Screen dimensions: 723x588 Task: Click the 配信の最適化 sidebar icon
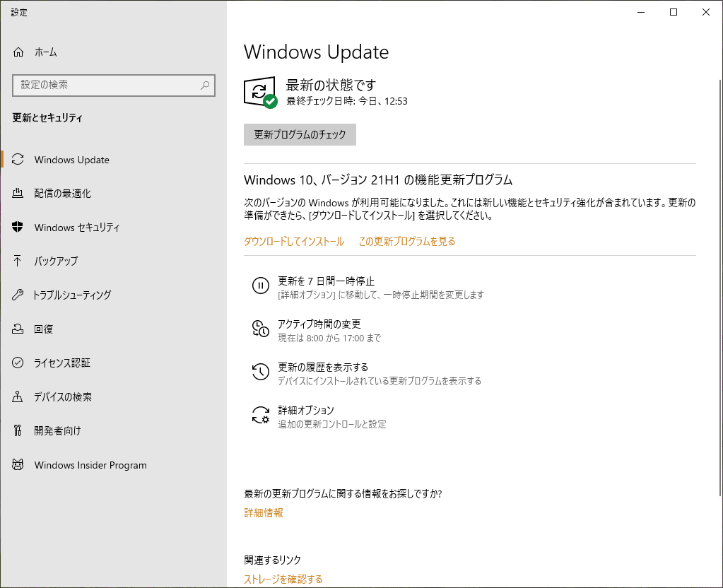(x=18, y=193)
